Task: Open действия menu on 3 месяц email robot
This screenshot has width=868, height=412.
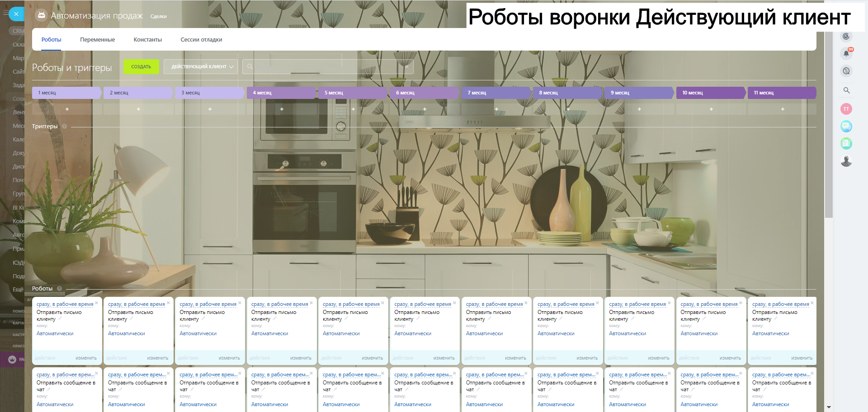Action: coord(188,358)
